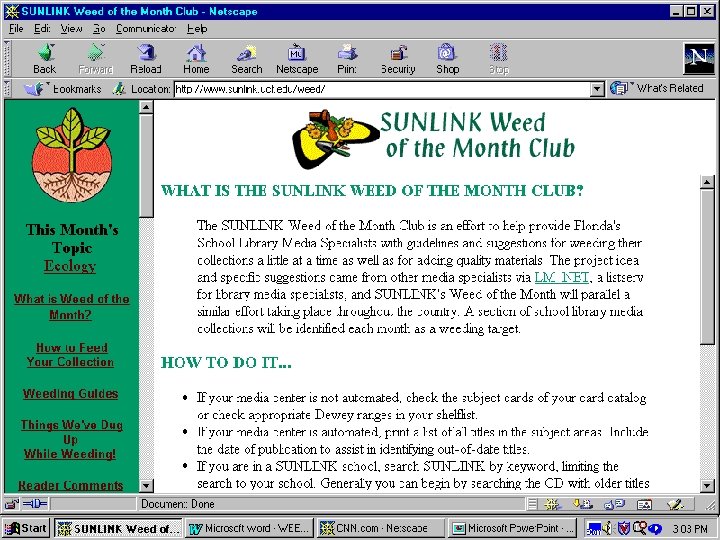Click the magnifier icon in system tray
The image size is (720, 540).
(x=638, y=528)
